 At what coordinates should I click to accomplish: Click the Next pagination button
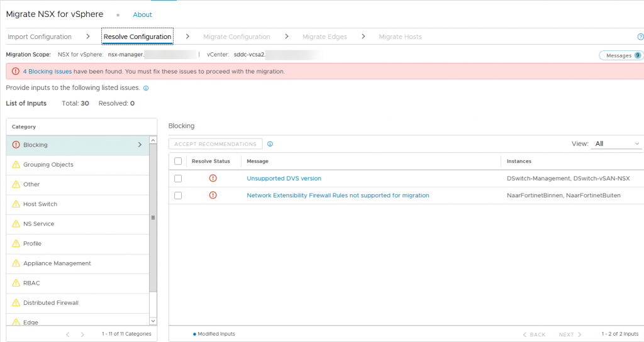[570, 334]
